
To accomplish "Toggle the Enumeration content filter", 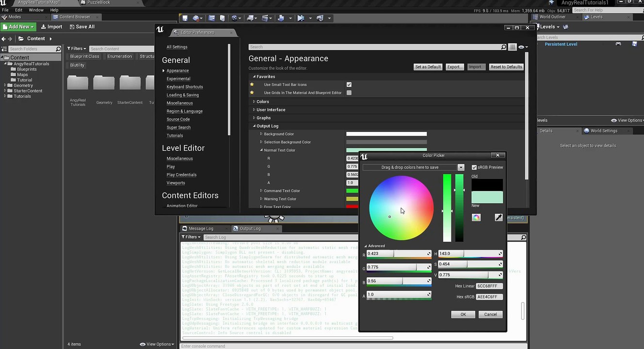I will click(x=119, y=56).
